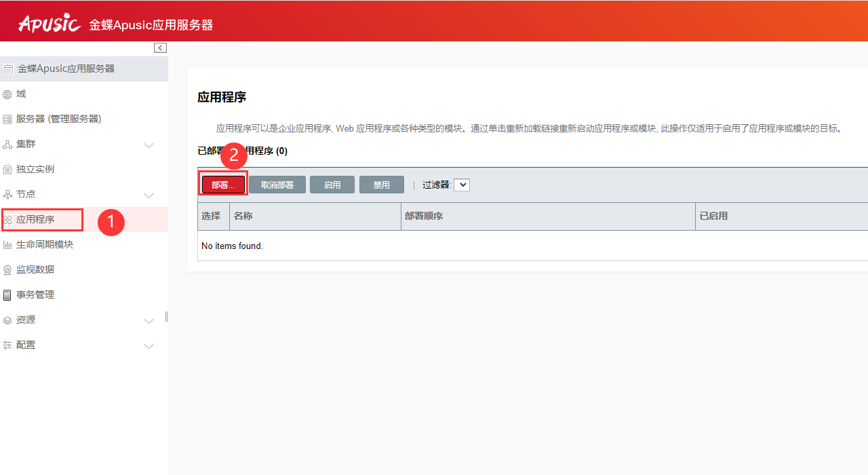Expand the 配置 section chevron
The height and width of the screenshot is (475, 868).
click(149, 346)
